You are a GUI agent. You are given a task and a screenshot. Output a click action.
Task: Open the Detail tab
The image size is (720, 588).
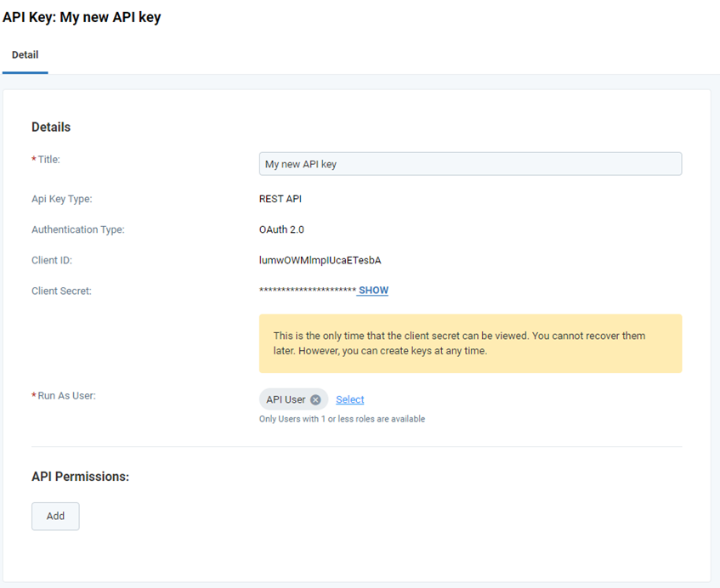pos(25,55)
